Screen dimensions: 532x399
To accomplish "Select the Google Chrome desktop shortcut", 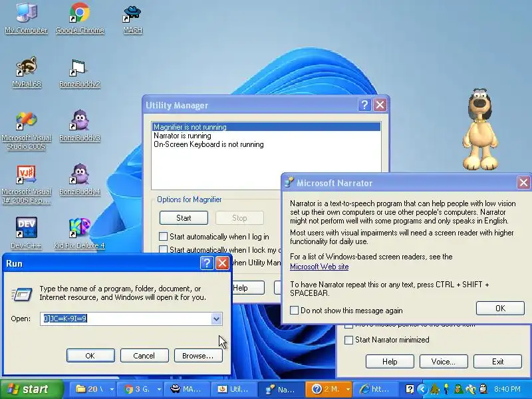I will [x=80, y=17].
